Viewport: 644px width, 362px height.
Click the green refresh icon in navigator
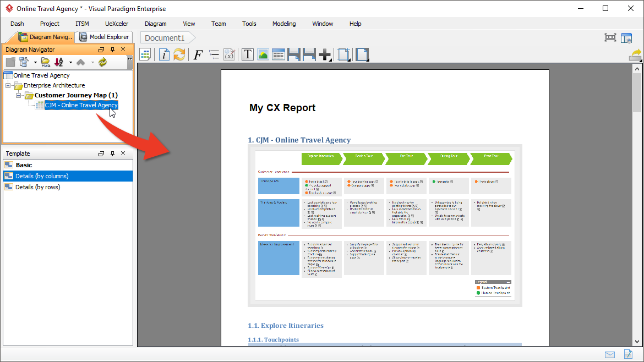pyautogui.click(x=103, y=62)
